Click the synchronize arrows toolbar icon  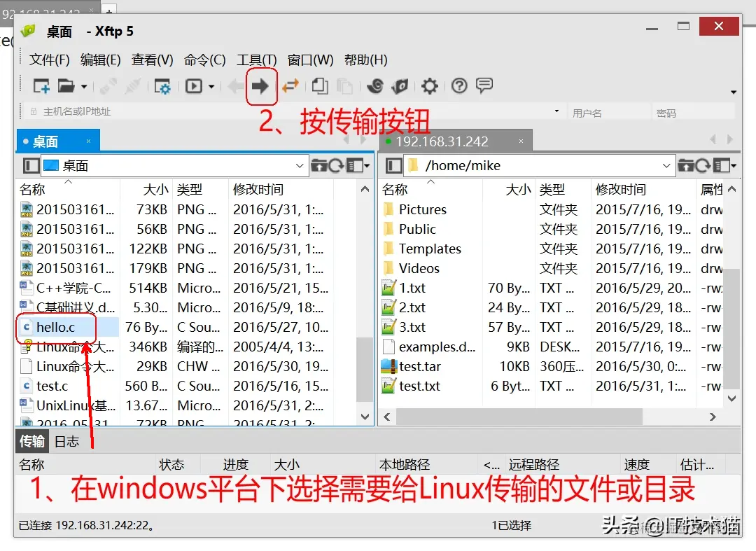pos(290,86)
